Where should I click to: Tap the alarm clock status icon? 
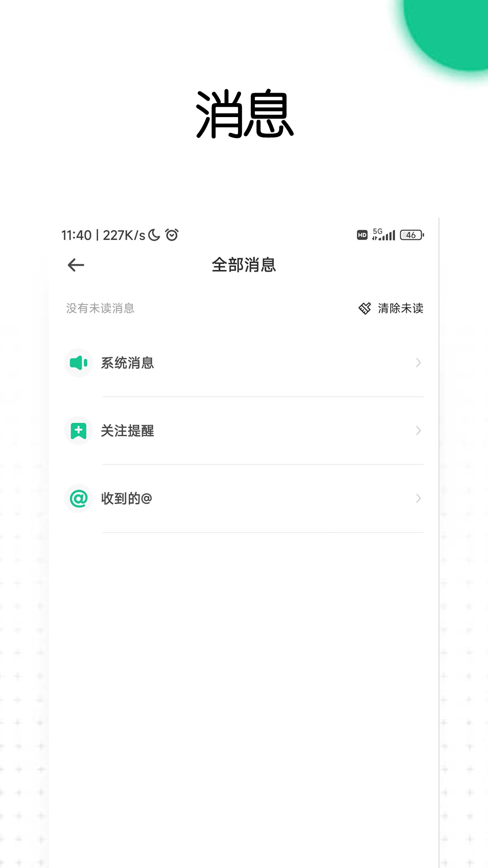tap(172, 235)
